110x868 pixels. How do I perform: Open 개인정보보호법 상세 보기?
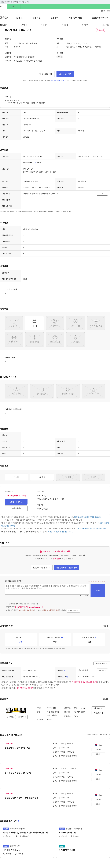tap(41, 568)
